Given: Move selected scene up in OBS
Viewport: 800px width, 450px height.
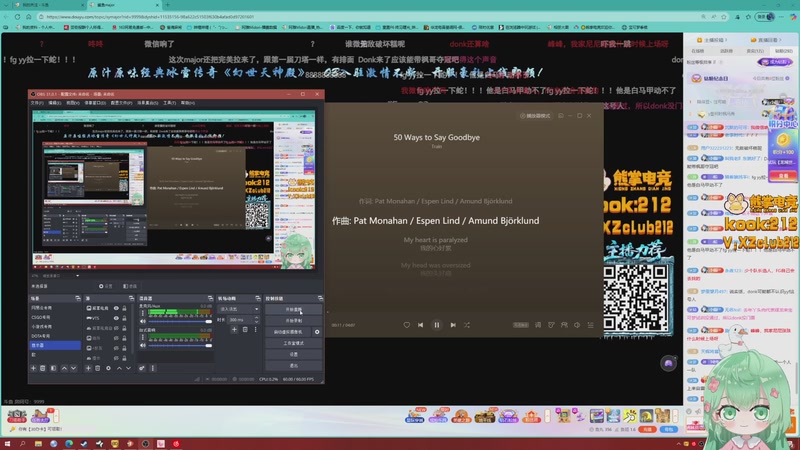Looking at the screenshot, I should (64, 368).
